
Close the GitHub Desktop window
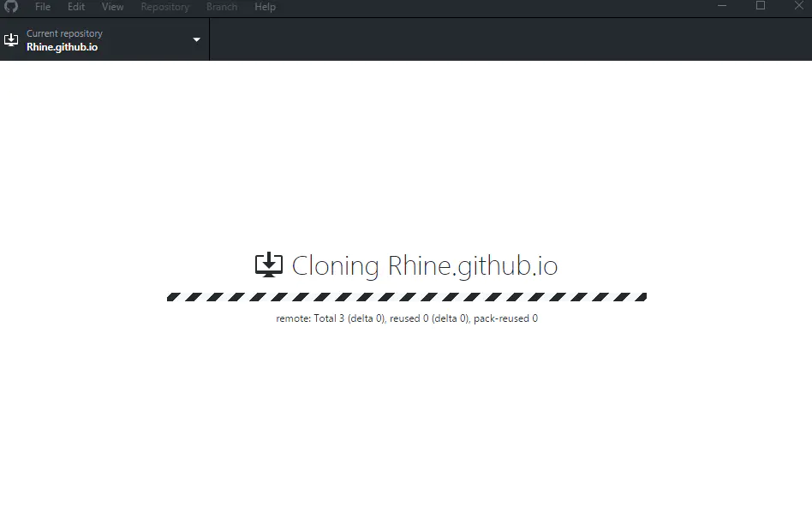coord(798,6)
